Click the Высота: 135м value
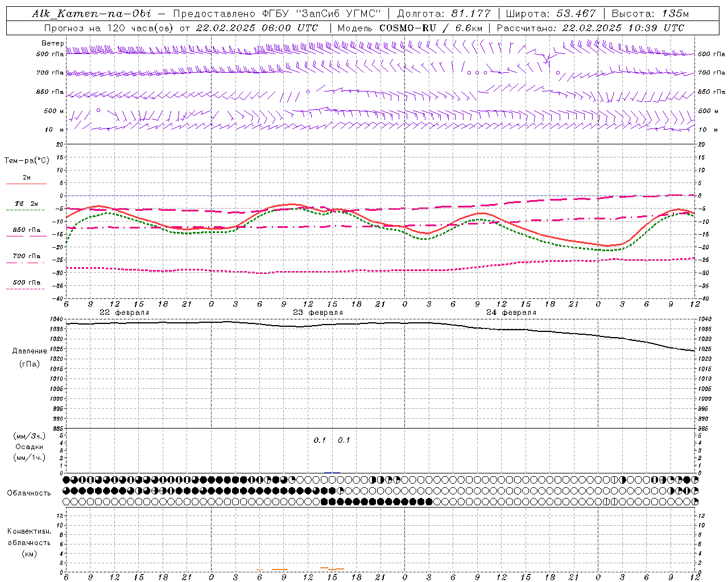The width and height of the screenshot is (728, 582). click(x=650, y=14)
